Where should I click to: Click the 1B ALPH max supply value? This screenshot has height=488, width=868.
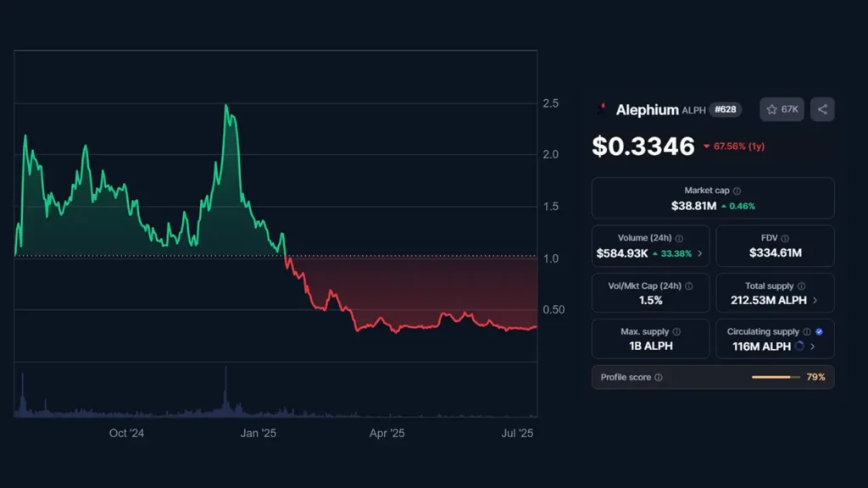[651, 347]
